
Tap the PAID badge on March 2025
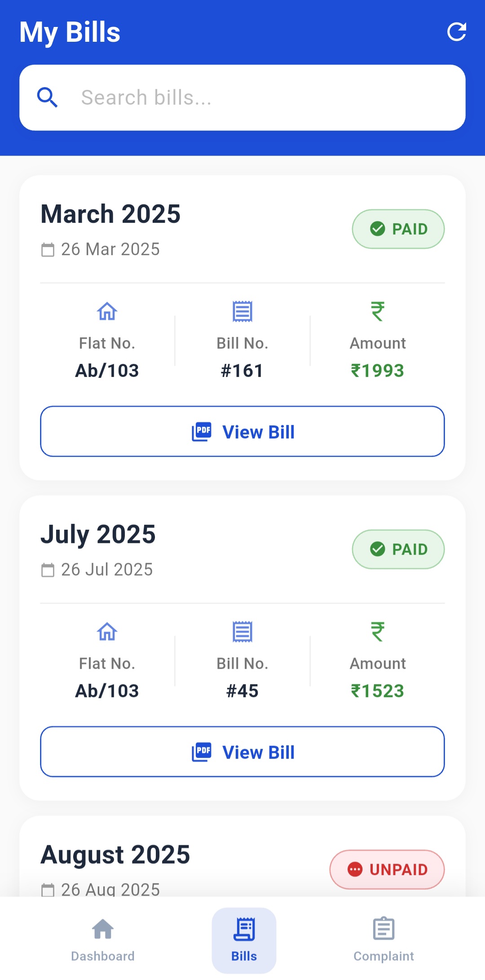(398, 229)
